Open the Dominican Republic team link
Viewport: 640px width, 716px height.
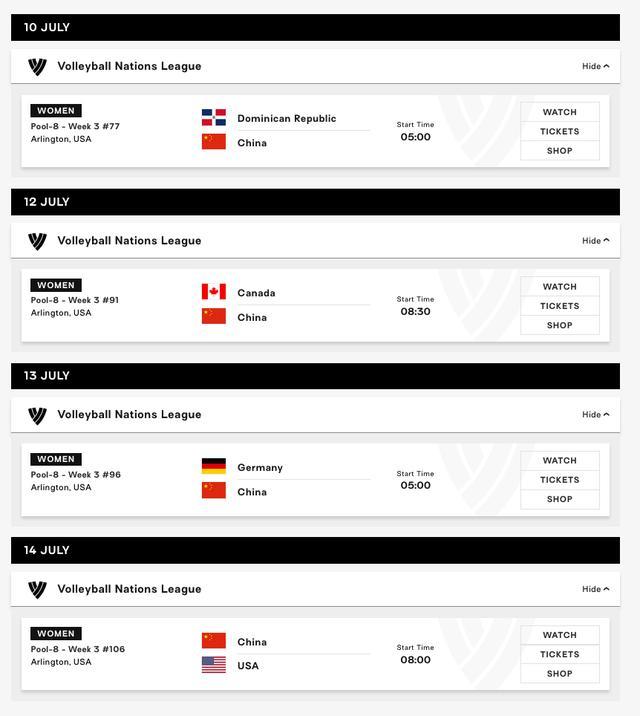point(287,118)
